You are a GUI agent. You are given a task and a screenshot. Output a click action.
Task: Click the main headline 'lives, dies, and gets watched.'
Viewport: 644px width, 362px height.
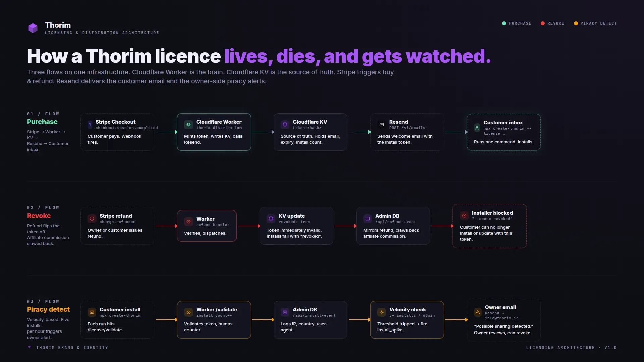[358, 56]
